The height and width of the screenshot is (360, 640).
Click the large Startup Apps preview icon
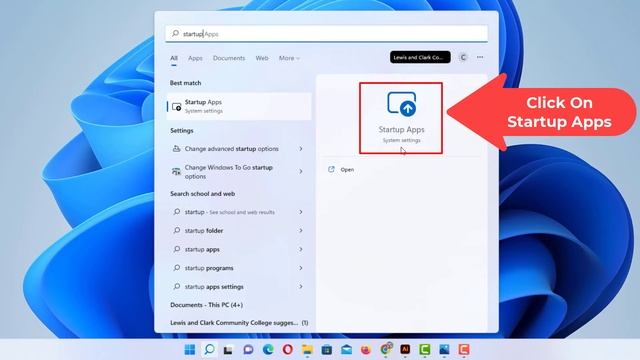[x=402, y=104]
